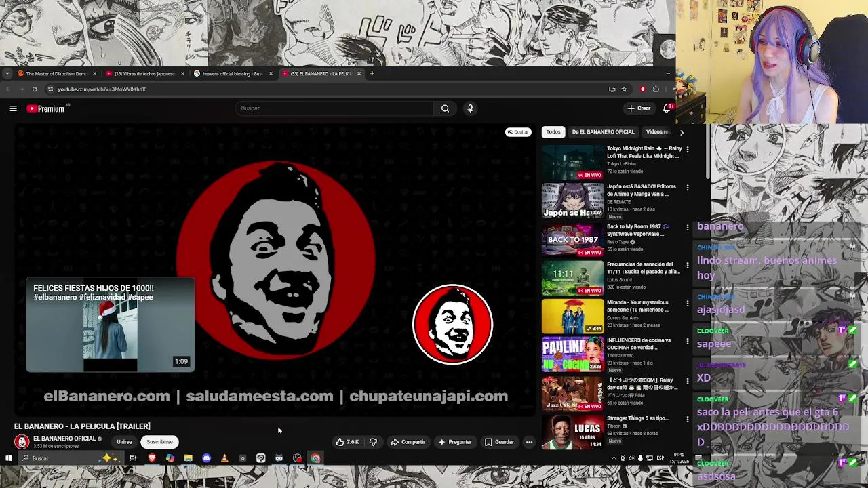Select the De EL BANANERO OFICIAL chip
The height and width of the screenshot is (488, 868).
(603, 132)
